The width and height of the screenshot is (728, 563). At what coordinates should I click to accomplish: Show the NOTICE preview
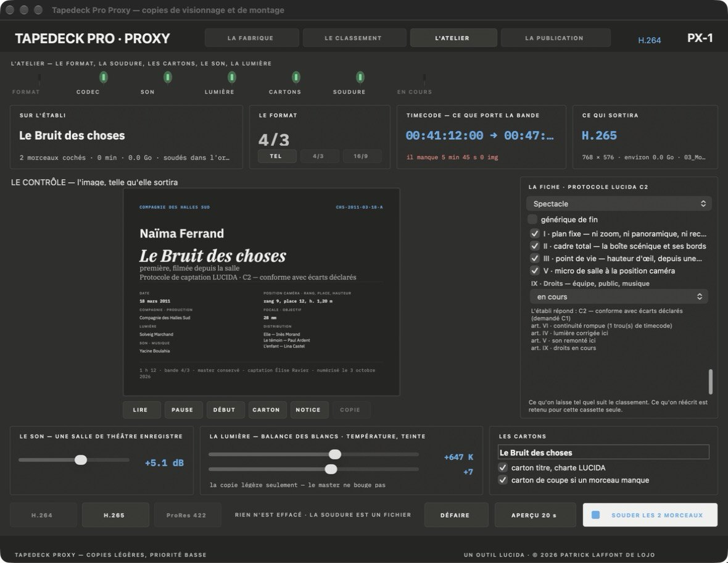pyautogui.click(x=309, y=410)
